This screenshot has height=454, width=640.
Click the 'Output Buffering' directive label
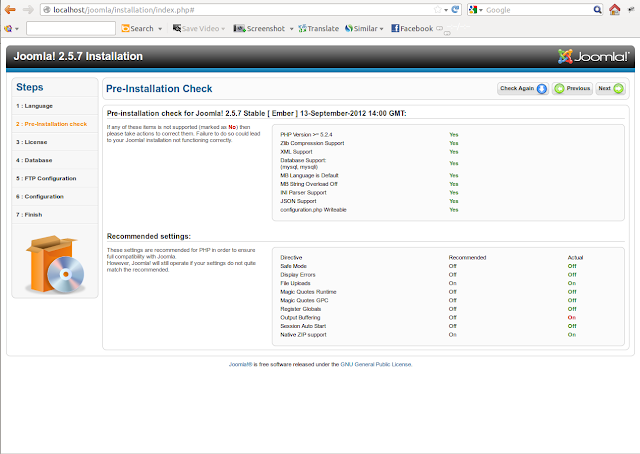point(300,317)
